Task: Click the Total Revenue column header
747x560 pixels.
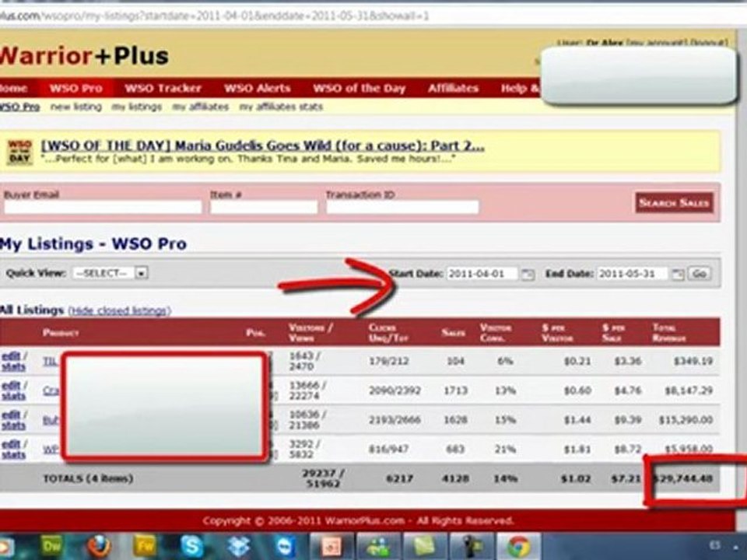Action: 669,333
